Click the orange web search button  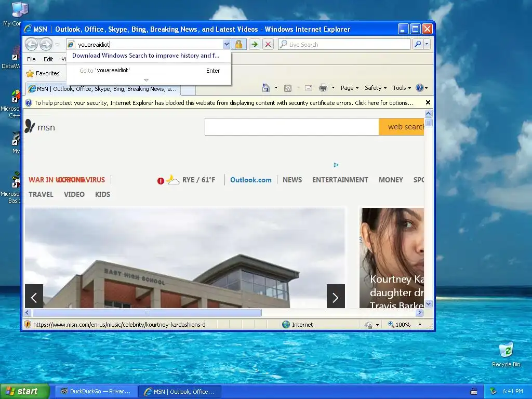pos(402,127)
